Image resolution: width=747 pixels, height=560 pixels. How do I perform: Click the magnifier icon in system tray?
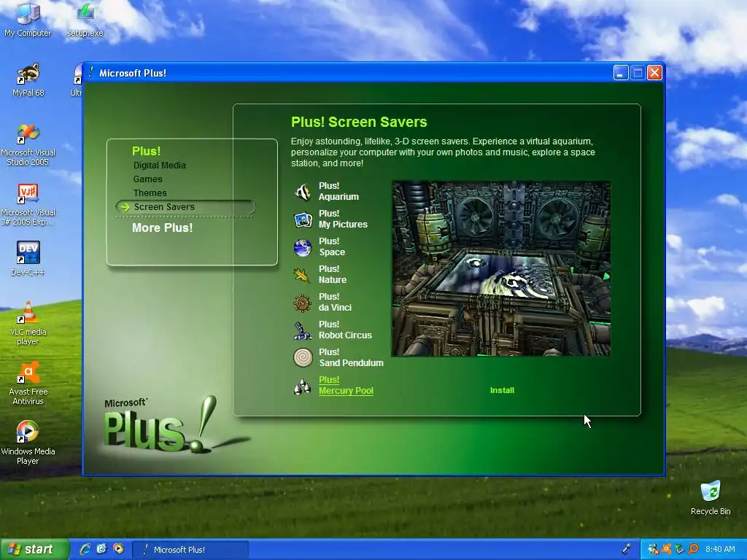[x=693, y=549]
